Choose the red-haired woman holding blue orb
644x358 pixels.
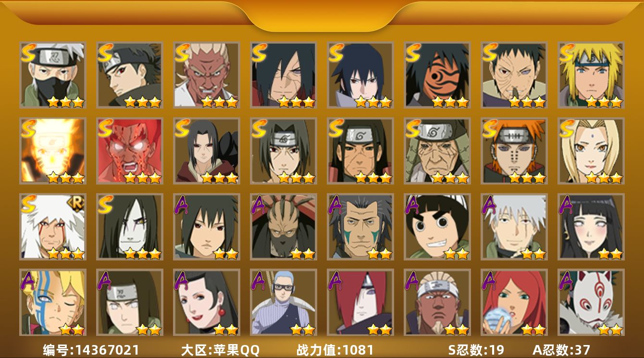(x=514, y=302)
